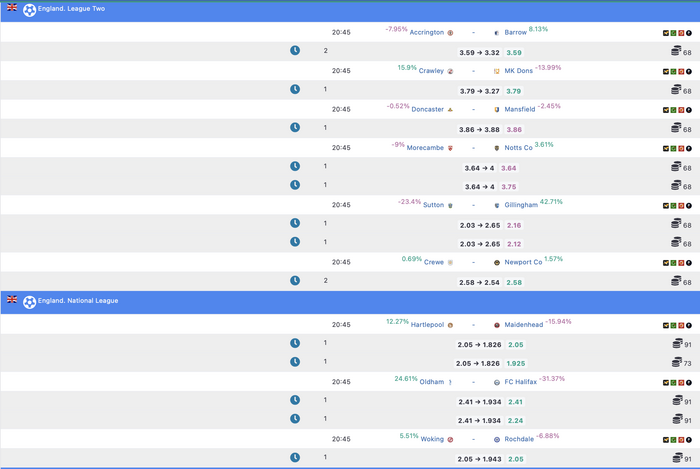Click the UK flag icon in the National League header
Viewport: 700px width, 469px height.
pyautogui.click(x=12, y=299)
